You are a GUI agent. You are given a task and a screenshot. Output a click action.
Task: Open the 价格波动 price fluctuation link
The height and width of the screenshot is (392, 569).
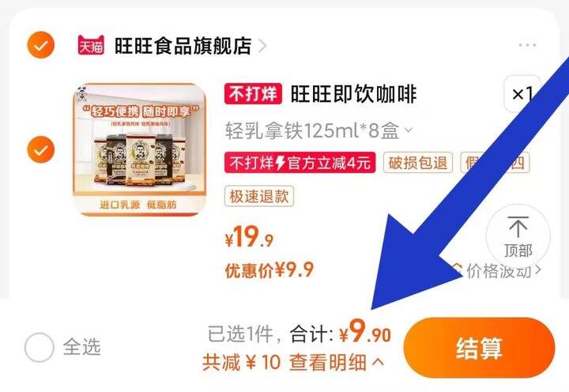point(497,270)
